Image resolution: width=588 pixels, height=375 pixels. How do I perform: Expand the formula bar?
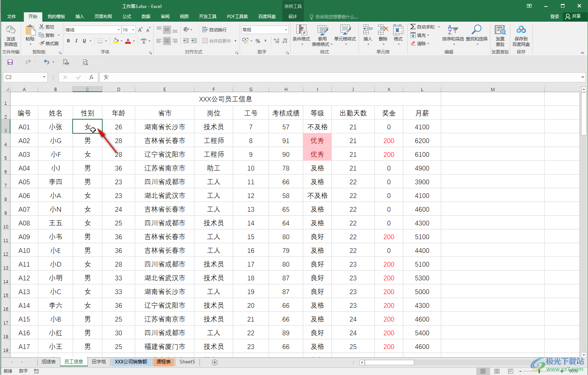click(583, 77)
